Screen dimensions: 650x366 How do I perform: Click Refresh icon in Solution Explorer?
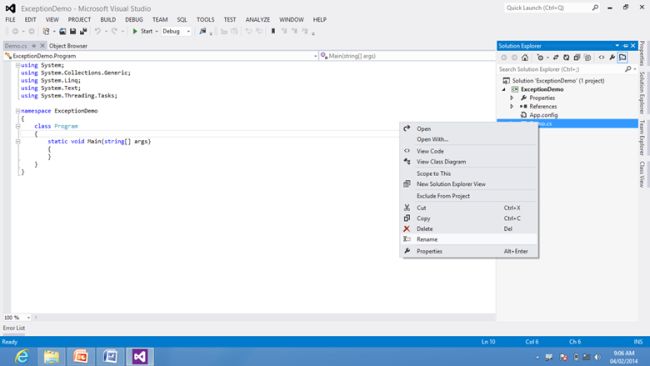[566, 58]
